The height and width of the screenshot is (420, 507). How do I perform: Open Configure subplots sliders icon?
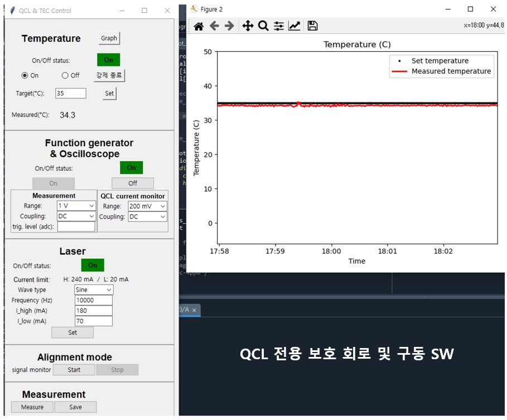(279, 26)
